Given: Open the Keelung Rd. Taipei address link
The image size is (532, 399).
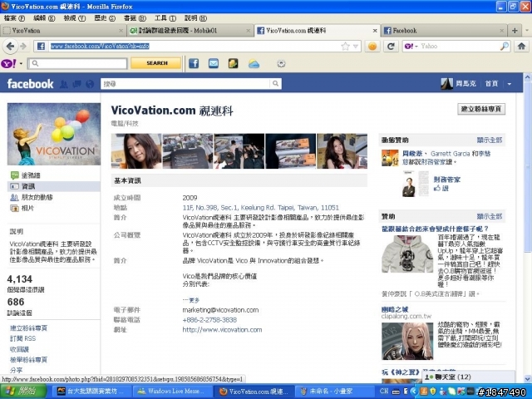Looking at the screenshot, I should point(260,208).
